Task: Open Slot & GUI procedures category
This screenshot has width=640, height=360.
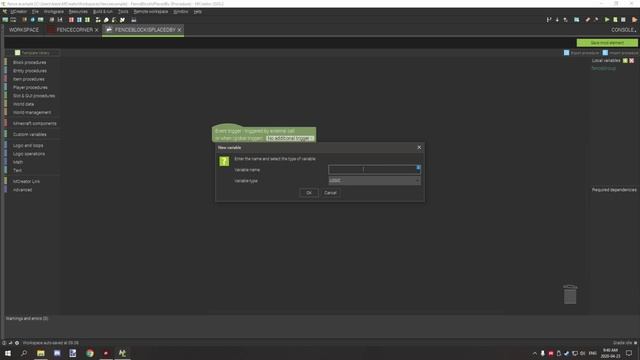Action: pyautogui.click(x=34, y=96)
